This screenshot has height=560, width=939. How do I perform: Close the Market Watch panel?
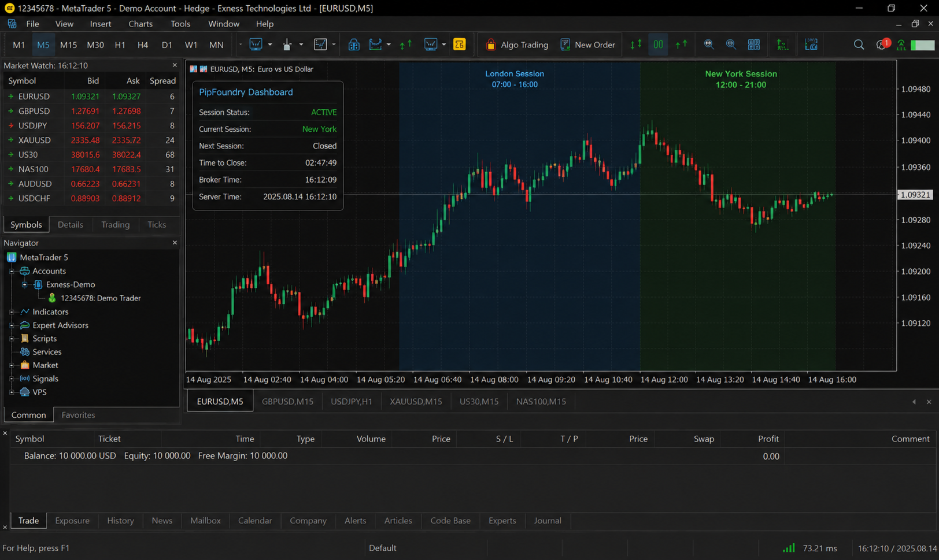(175, 65)
